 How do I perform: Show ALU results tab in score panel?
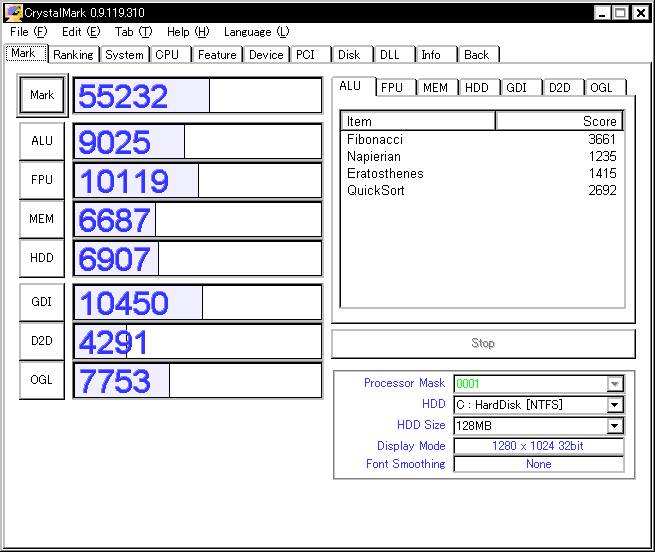pos(354,86)
